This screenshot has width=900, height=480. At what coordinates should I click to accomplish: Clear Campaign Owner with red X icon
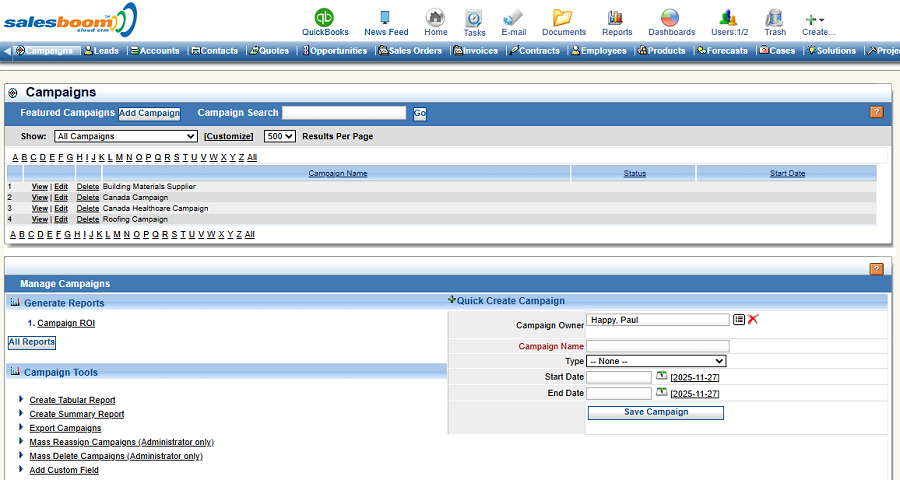coord(753,319)
